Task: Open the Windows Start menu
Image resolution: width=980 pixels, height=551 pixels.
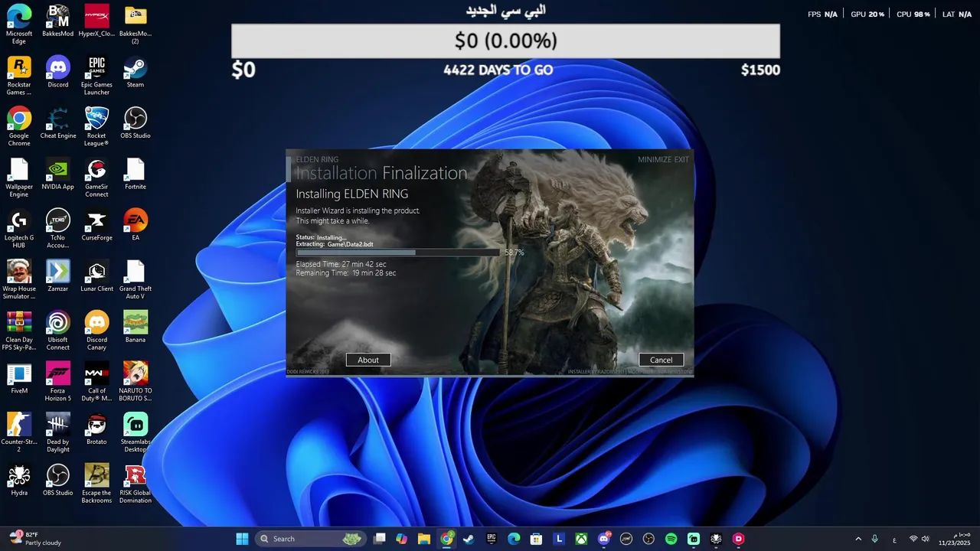Action: tap(242, 539)
